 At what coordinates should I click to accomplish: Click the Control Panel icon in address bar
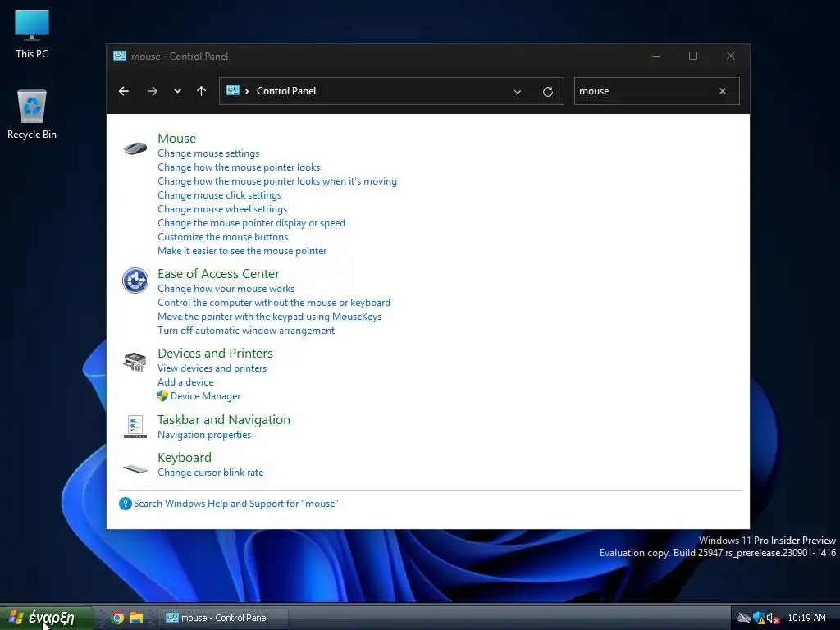[x=232, y=90]
